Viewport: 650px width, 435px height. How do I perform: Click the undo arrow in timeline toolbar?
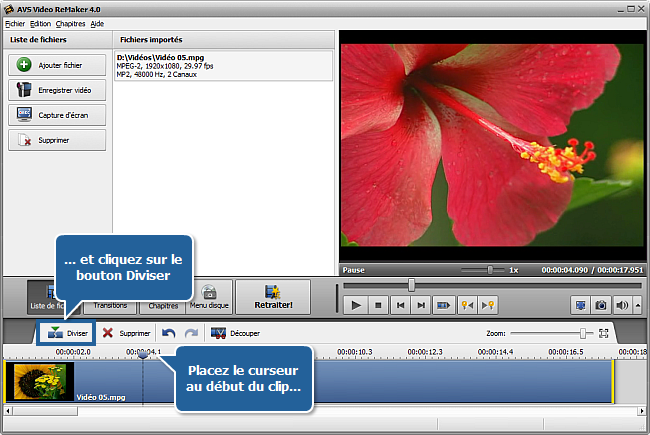(168, 333)
